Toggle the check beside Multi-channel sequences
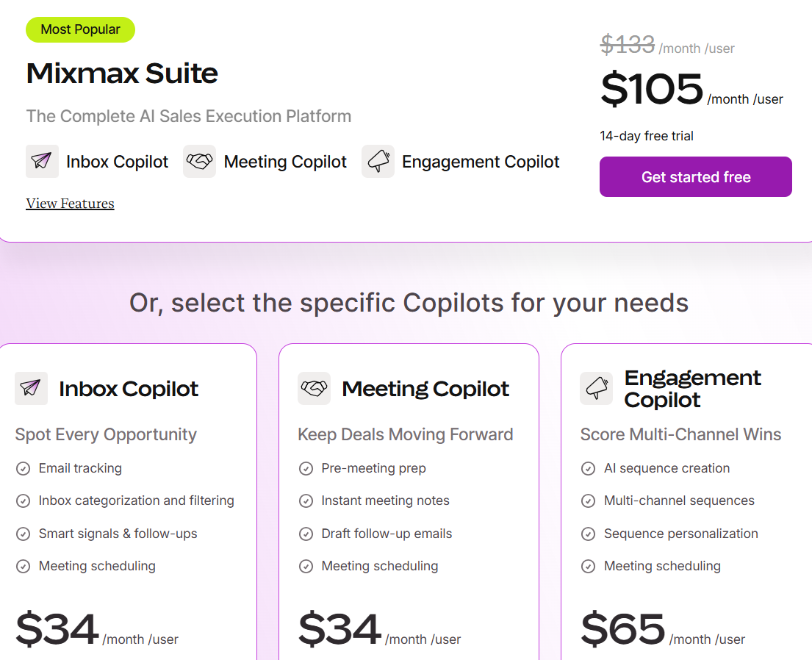This screenshot has height=660, width=812. click(588, 501)
